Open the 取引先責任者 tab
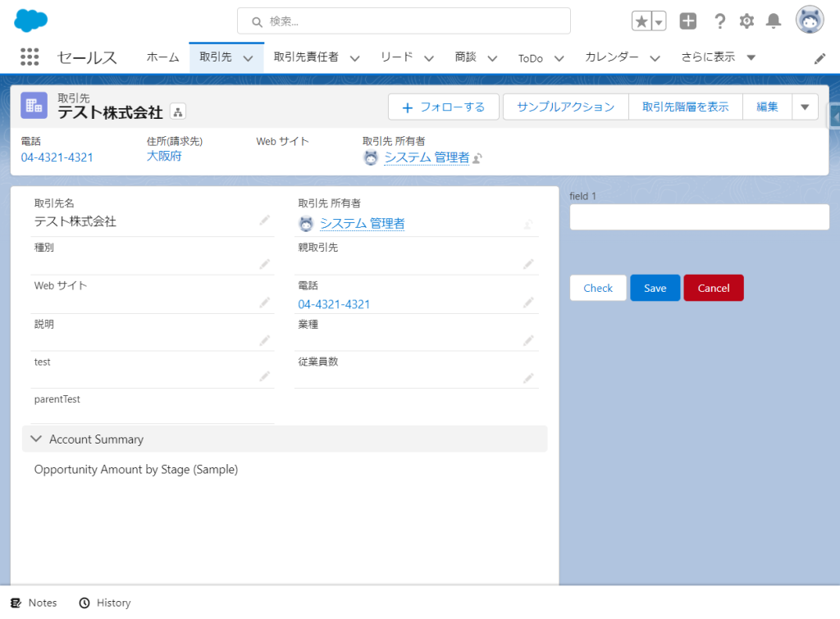 pos(306,57)
